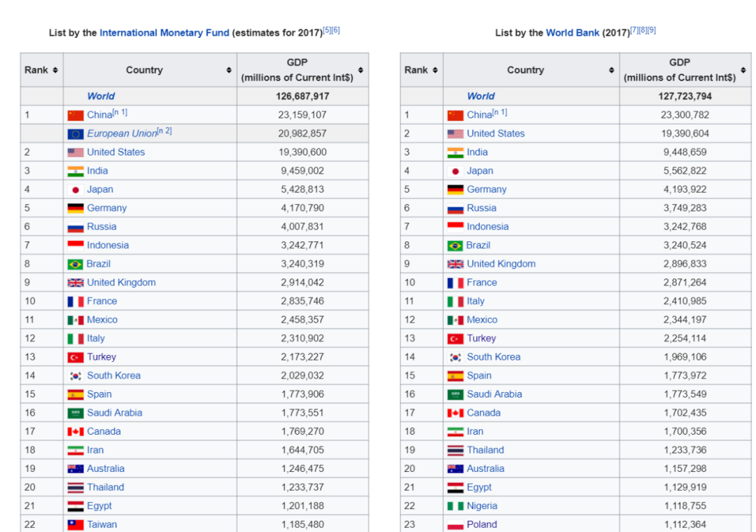Image resolution: width=756 pixels, height=532 pixels.
Task: Select World Bank world GDP value 127,723,794
Action: (x=685, y=97)
